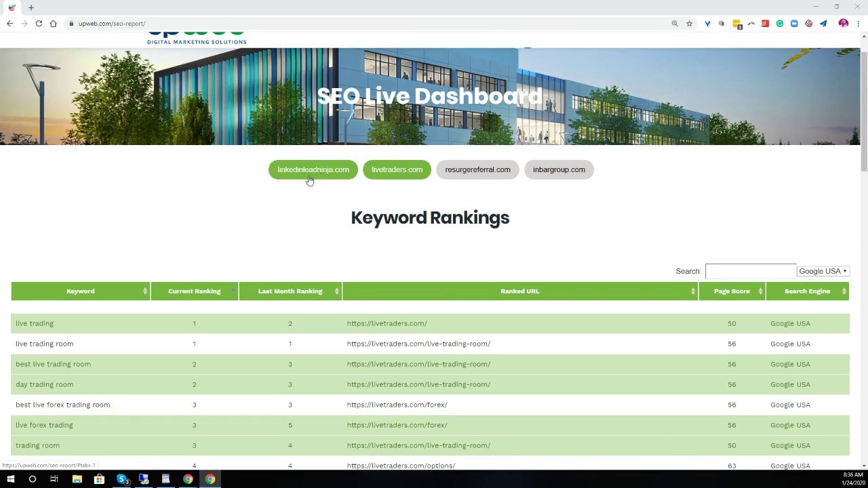
Task: Open the browser home page icon
Action: 53,23
